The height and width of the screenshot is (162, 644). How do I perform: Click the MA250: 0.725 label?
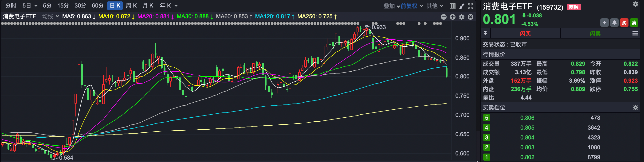317,16
